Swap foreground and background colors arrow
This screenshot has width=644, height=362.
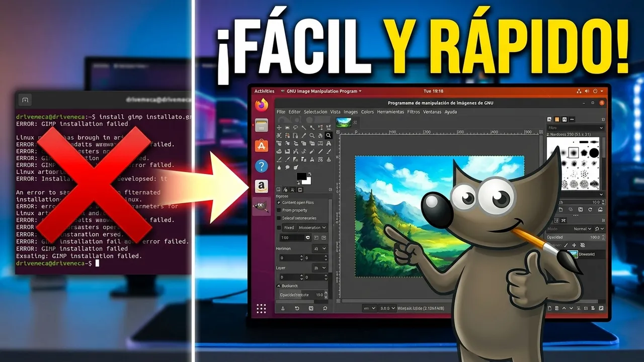[x=310, y=173]
